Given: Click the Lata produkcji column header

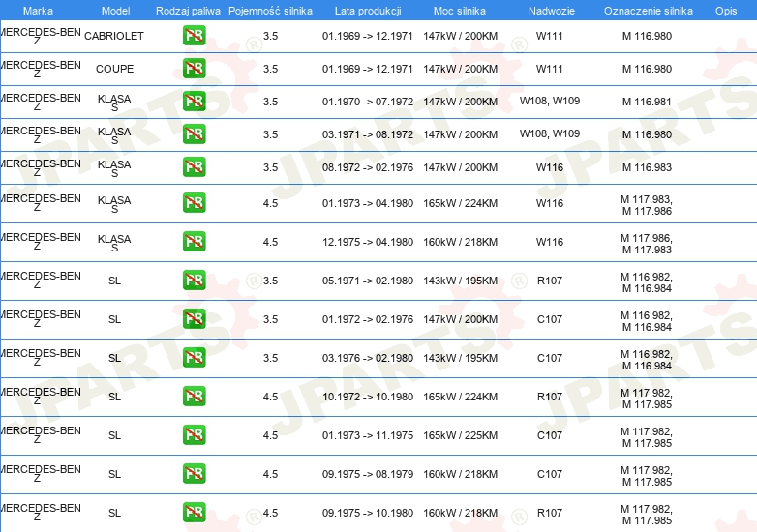Looking at the screenshot, I should pyautogui.click(x=368, y=11).
